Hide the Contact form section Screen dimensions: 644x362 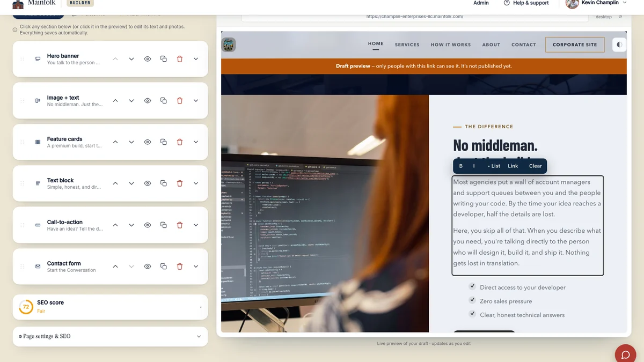148,267
